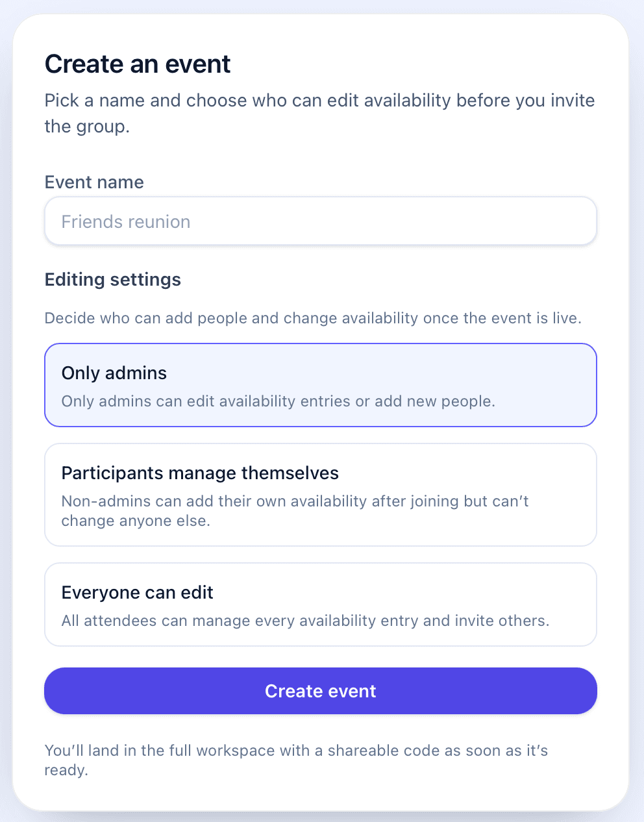
Task: Click the Only admins card description text
Action: 278,401
